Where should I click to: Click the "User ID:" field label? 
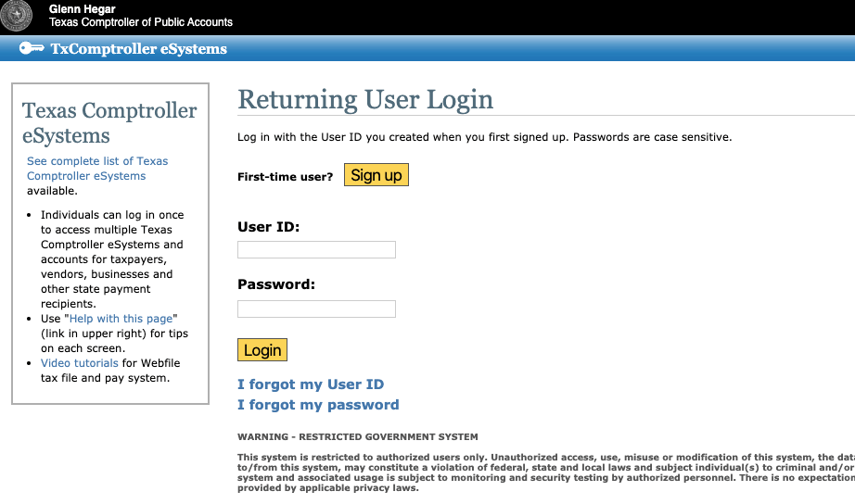[268, 227]
